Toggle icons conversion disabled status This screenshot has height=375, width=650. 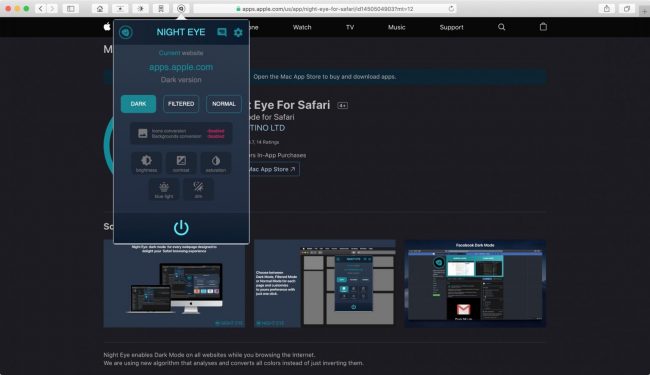pyautogui.click(x=216, y=131)
